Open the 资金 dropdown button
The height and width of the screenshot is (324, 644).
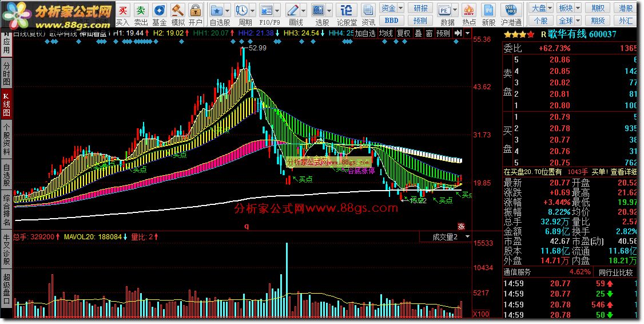click(392, 8)
